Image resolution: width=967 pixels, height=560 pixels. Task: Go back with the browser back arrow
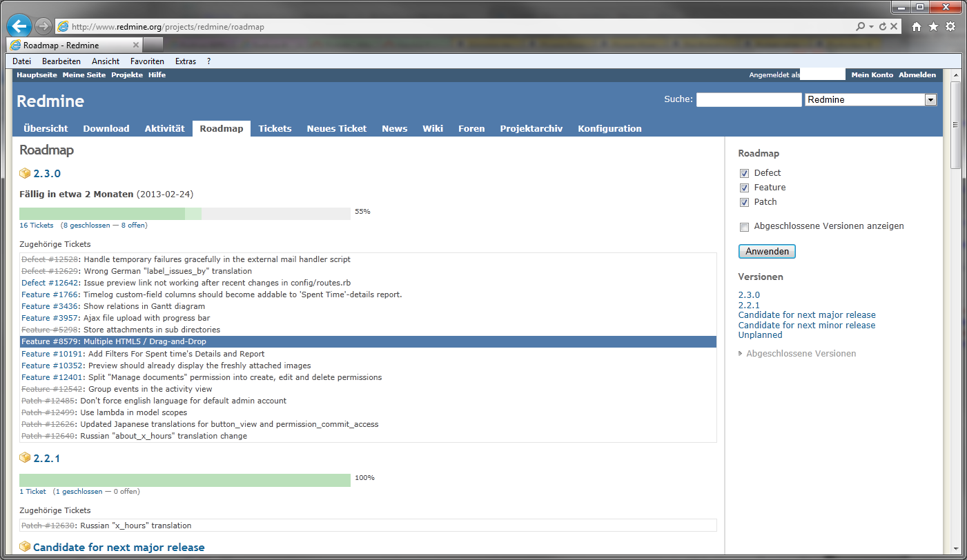tap(19, 26)
